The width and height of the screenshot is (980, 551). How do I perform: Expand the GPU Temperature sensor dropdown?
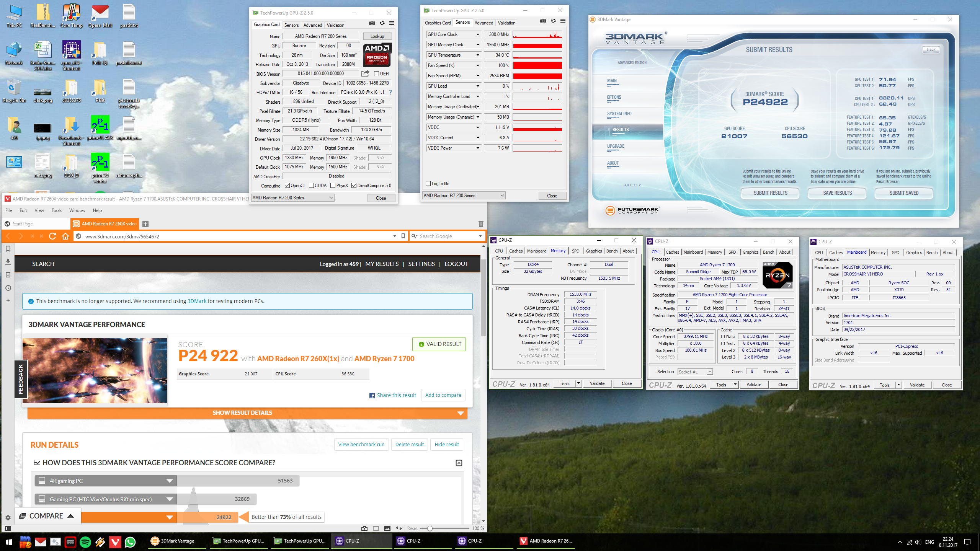tap(478, 55)
